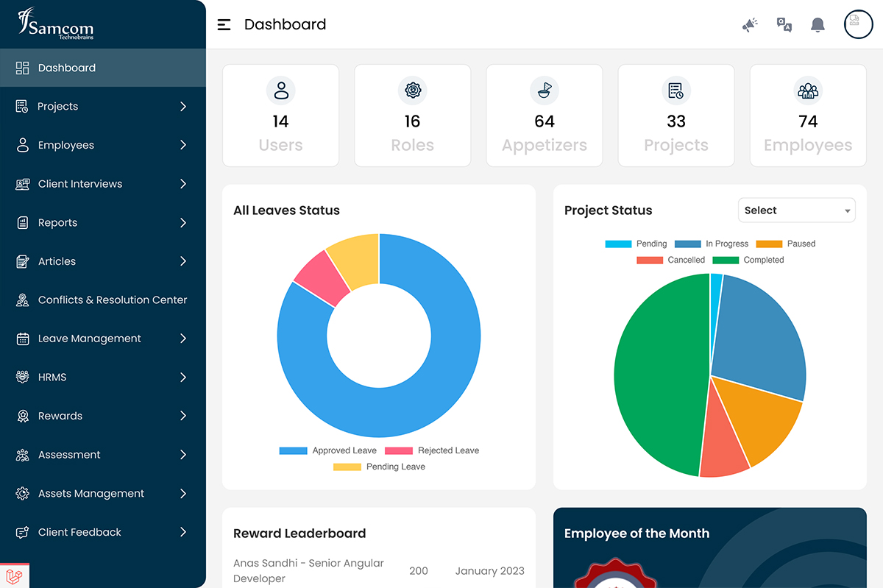Open the Appetizers count card
This screenshot has width=883, height=588.
[545, 116]
